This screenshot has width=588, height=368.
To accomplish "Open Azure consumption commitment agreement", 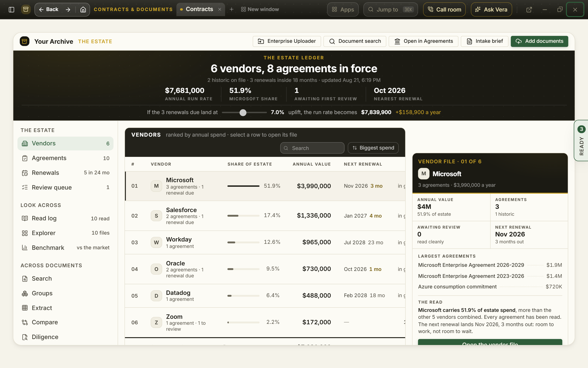I will coord(490,287).
